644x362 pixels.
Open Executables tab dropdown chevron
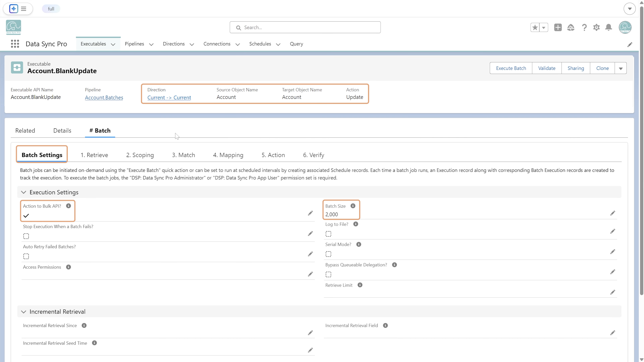[113, 44]
